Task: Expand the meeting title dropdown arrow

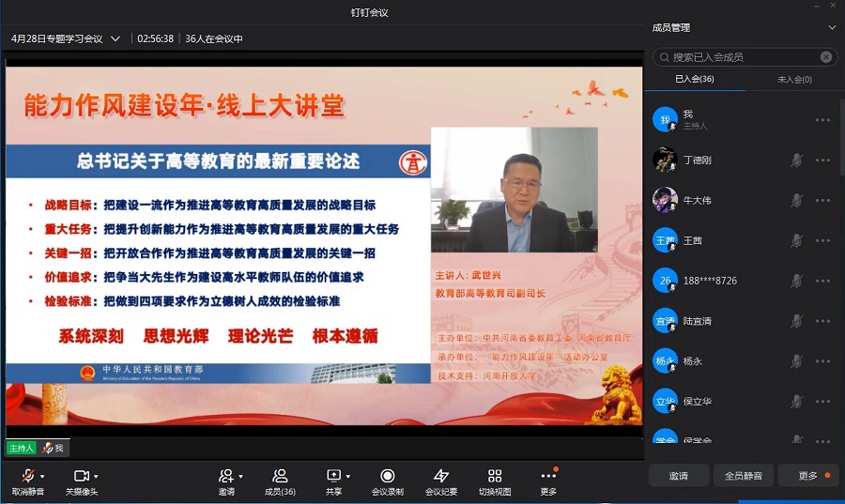Action: pos(115,38)
